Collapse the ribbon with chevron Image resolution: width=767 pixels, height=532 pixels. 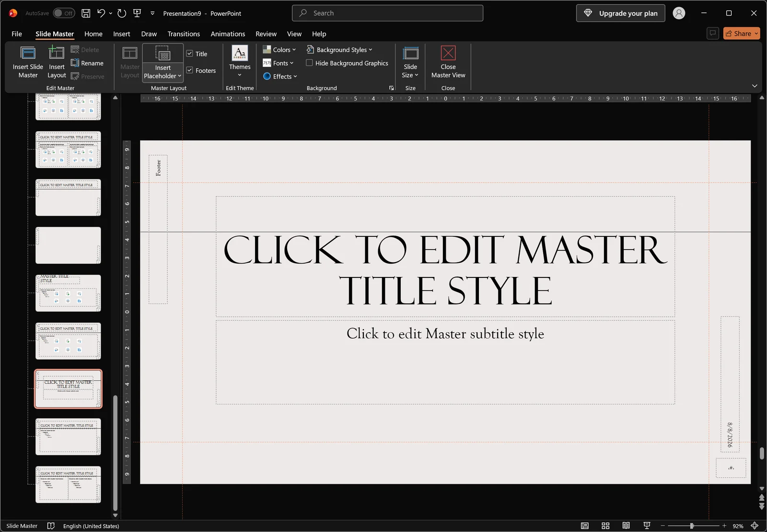click(x=755, y=86)
